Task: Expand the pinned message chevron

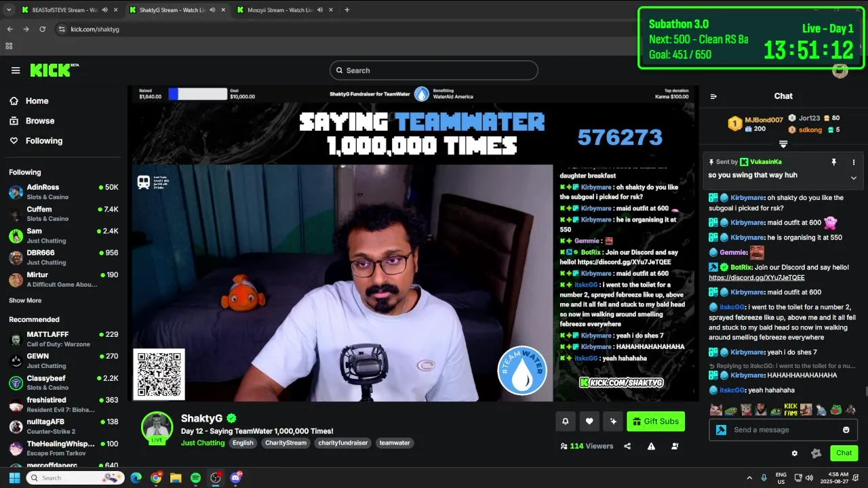Action: (854, 178)
